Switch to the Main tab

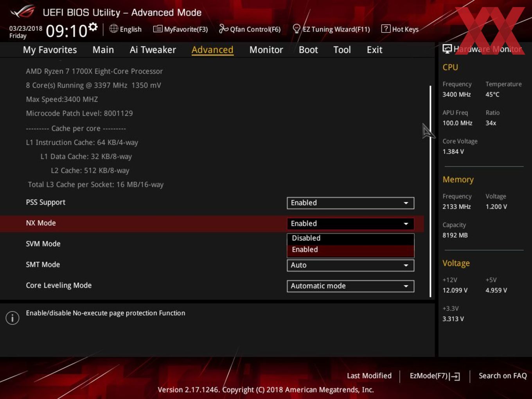103,50
